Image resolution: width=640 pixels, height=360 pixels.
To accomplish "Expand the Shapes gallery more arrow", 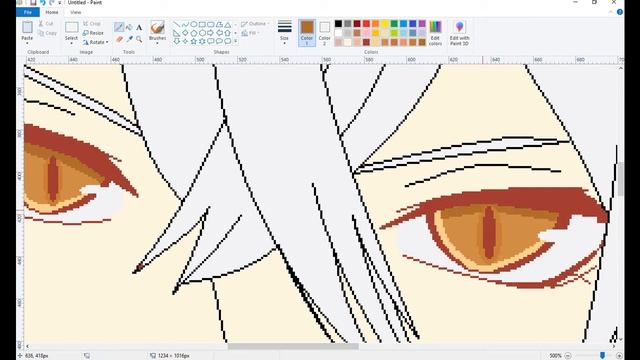I will [236, 41].
